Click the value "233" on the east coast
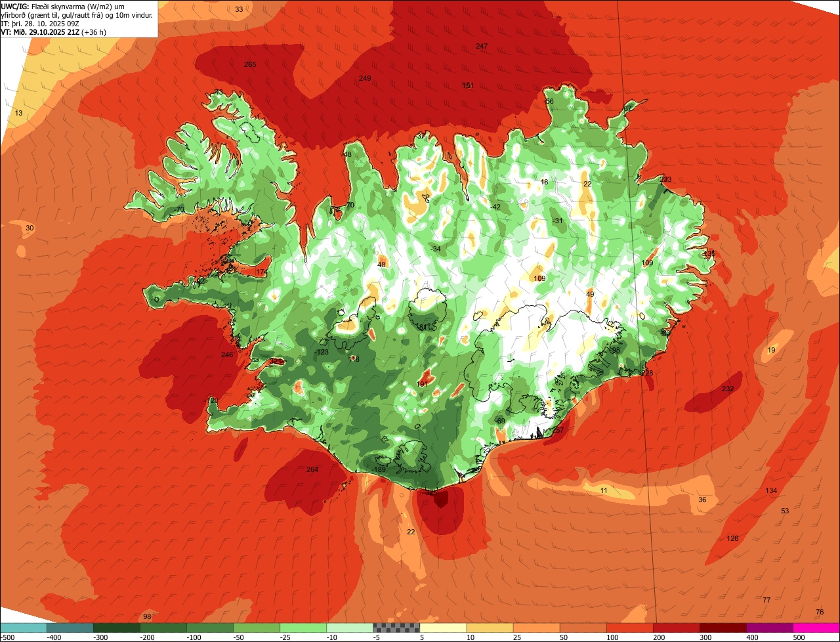Viewport: 840px width, 642px height. pos(665,179)
